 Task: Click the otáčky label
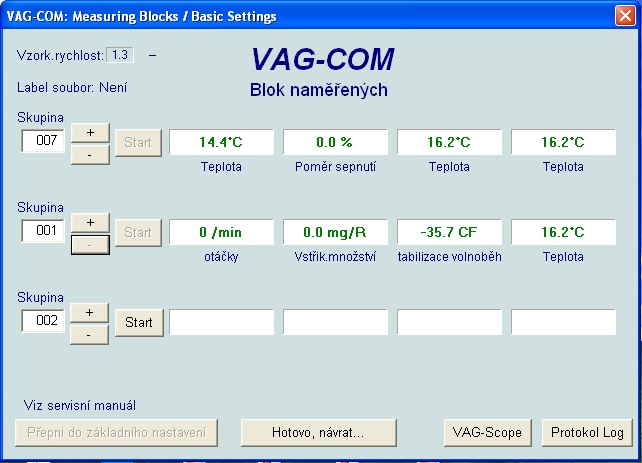(x=221, y=257)
